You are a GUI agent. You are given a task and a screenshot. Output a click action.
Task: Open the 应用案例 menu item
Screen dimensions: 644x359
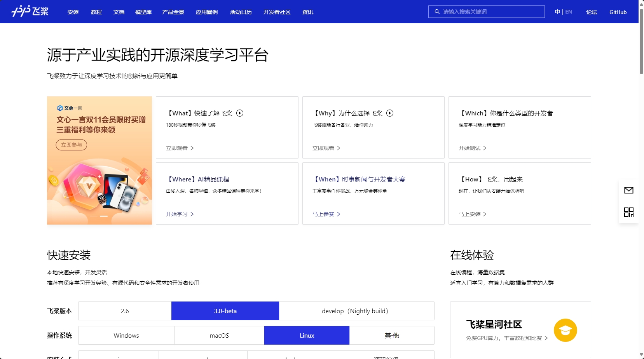point(206,12)
